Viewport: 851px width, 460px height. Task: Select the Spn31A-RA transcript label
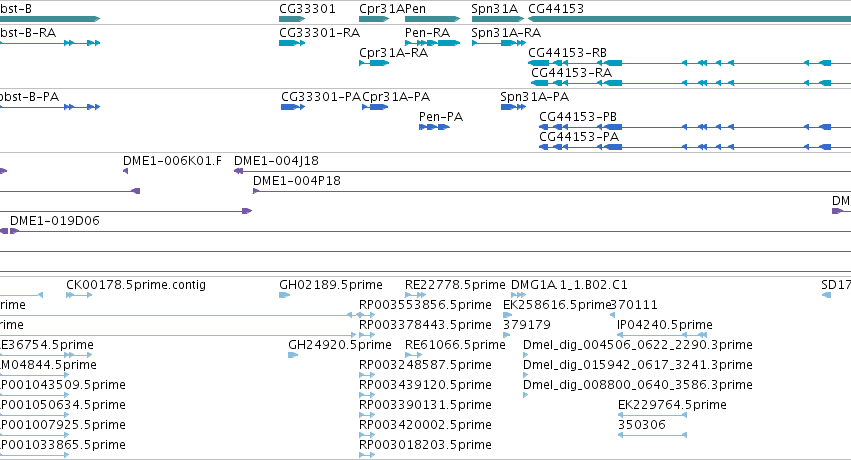coord(506,33)
